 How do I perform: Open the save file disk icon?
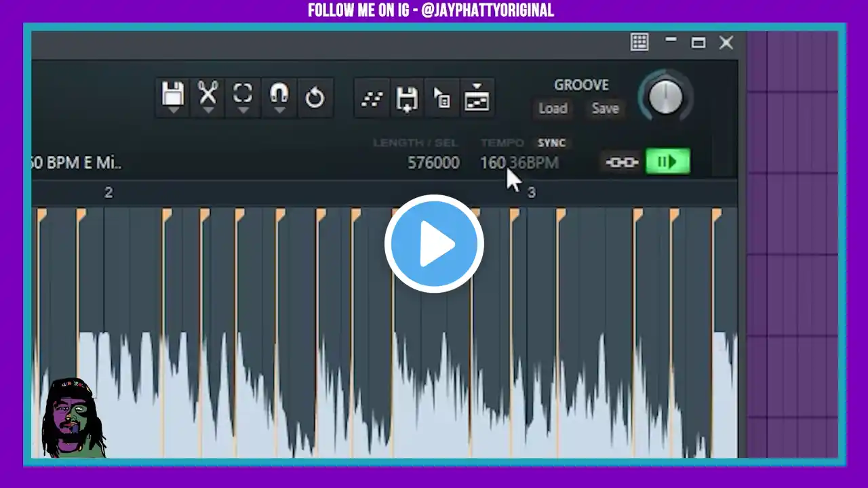(174, 98)
